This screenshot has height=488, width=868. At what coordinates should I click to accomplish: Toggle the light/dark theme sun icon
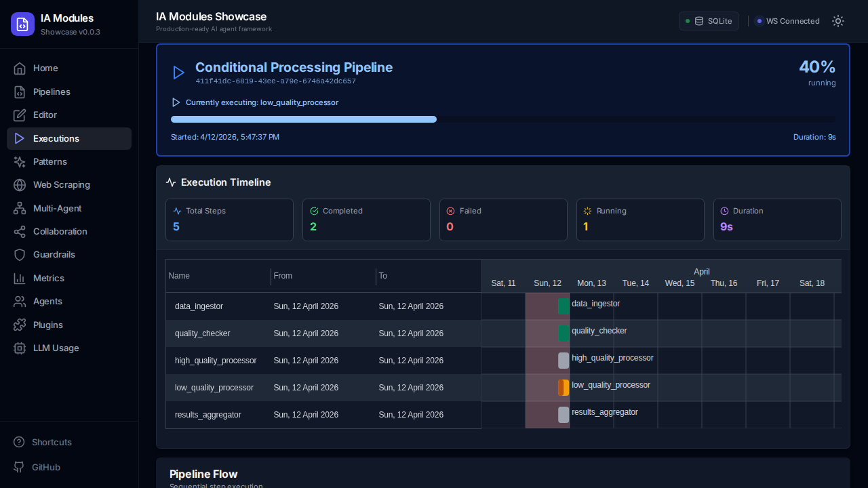(838, 21)
